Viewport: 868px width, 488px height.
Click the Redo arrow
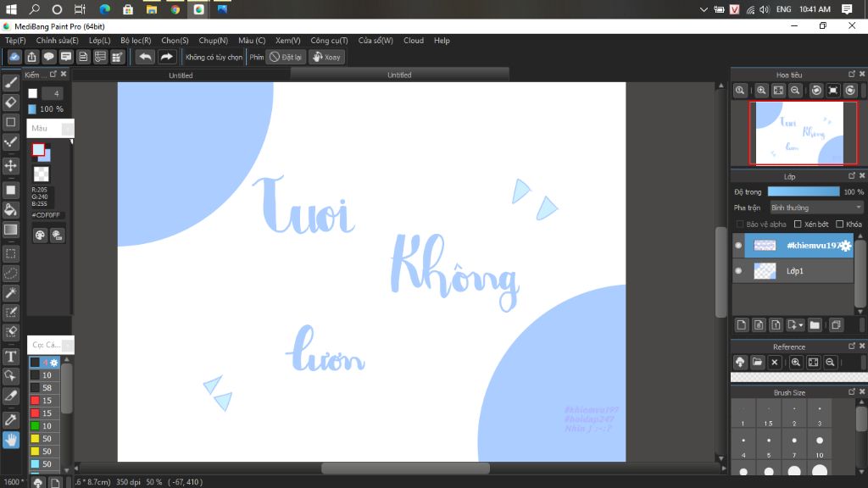(x=166, y=57)
